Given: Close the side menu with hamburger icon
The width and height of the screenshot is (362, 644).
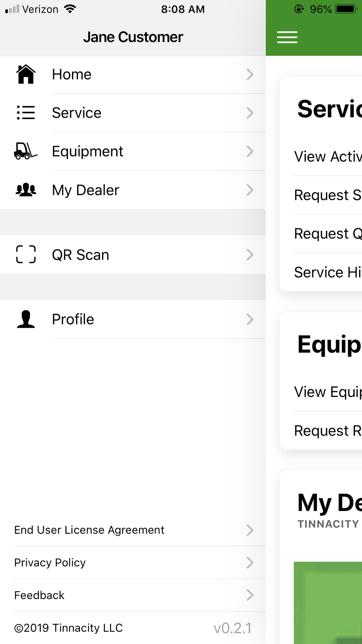Looking at the screenshot, I should [287, 37].
